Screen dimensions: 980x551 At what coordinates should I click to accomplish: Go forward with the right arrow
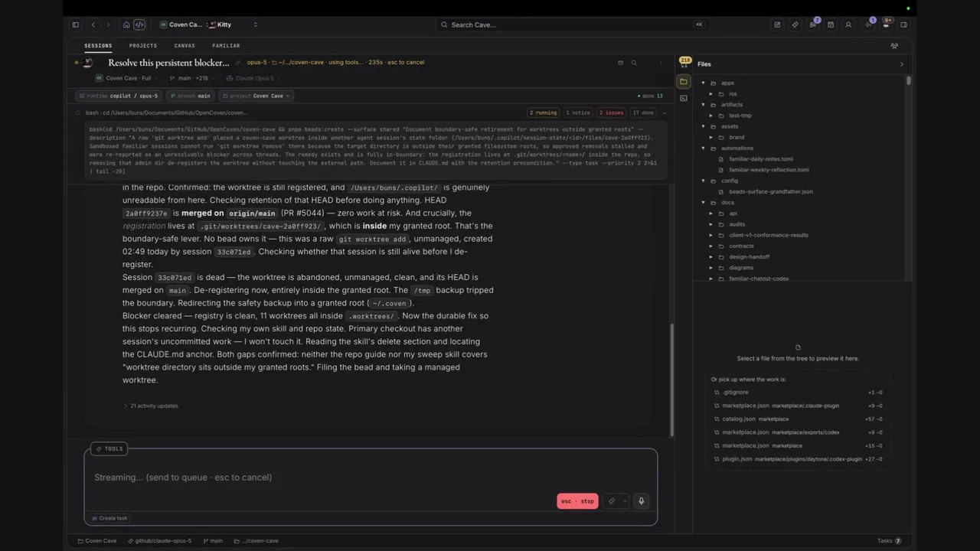coord(108,24)
